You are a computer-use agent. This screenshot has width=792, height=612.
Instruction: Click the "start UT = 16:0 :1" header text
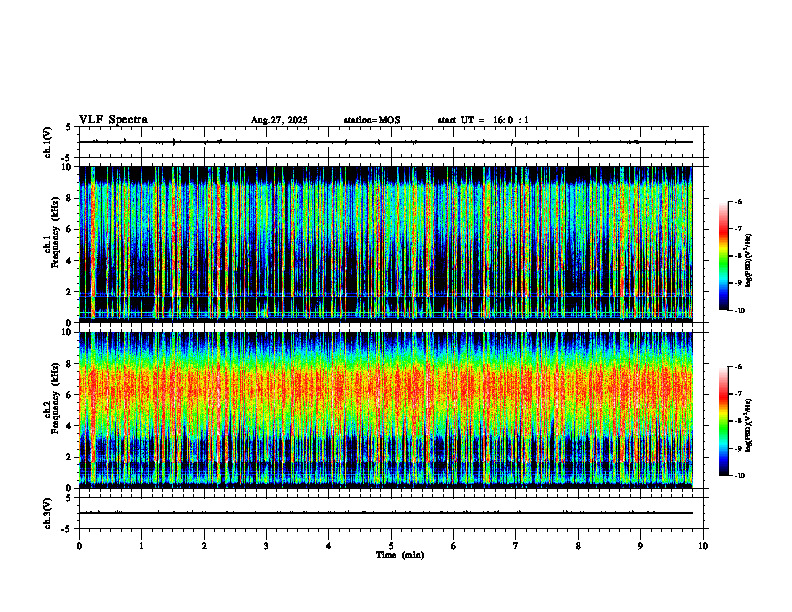click(x=483, y=120)
